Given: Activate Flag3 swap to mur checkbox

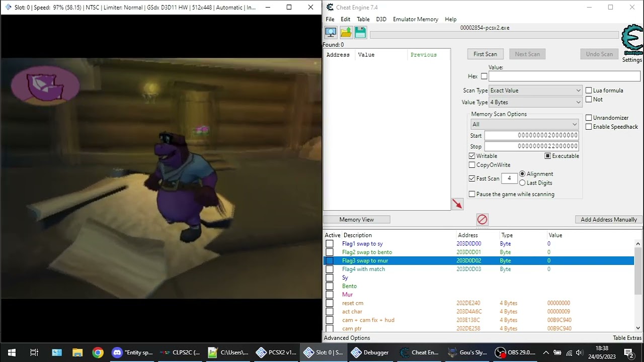Looking at the screenshot, I should [x=330, y=260].
